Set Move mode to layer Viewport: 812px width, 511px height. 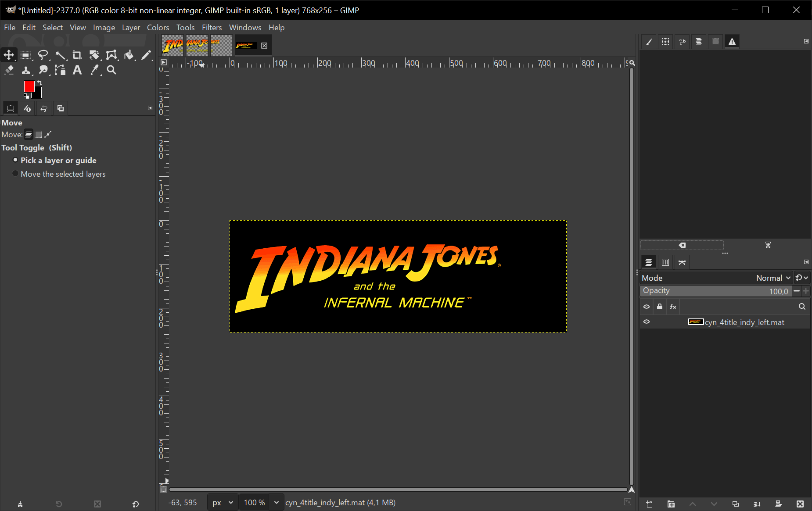point(29,134)
